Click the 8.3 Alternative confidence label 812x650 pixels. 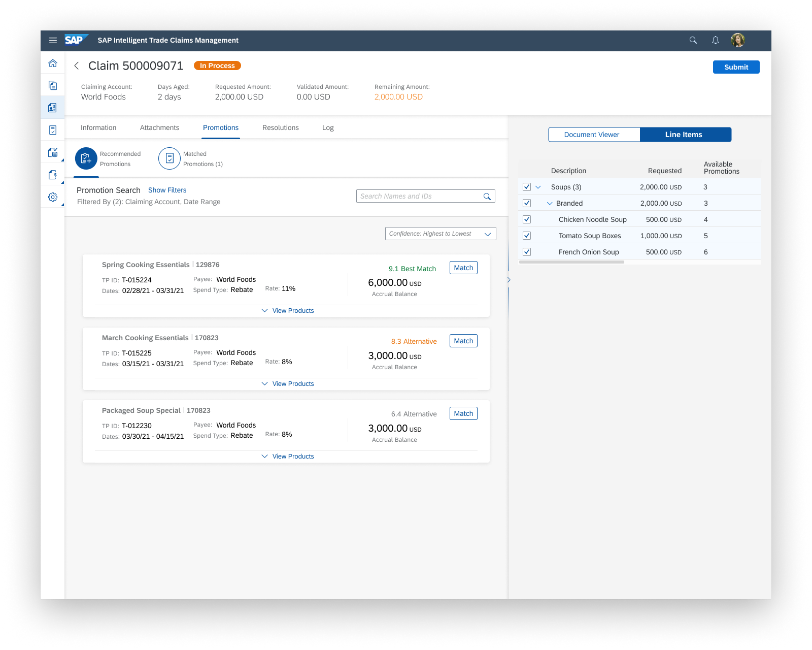[414, 341]
